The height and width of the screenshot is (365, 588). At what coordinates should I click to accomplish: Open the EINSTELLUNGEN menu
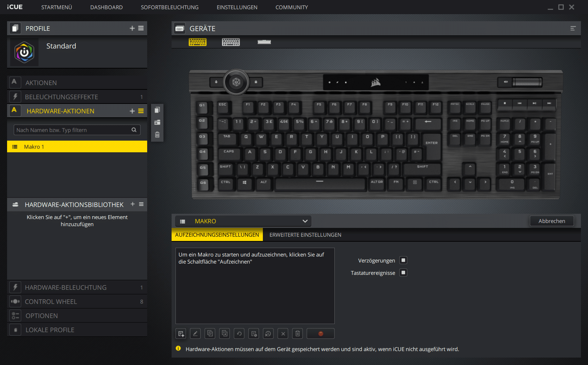[x=237, y=7]
